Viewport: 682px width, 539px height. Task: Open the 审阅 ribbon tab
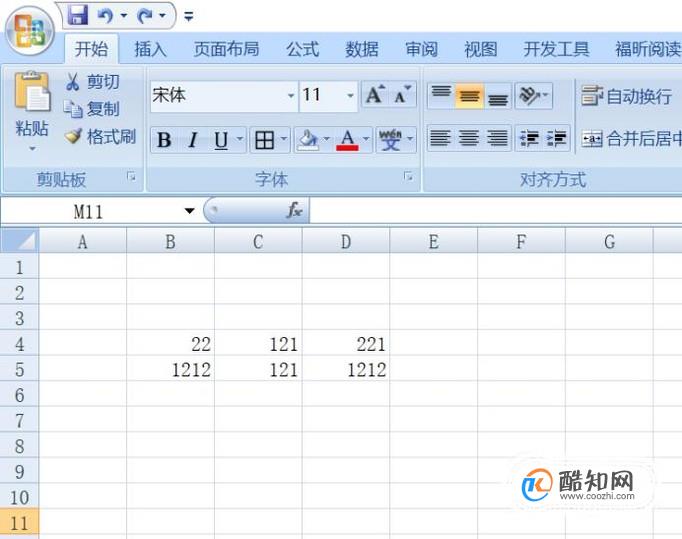(421, 49)
